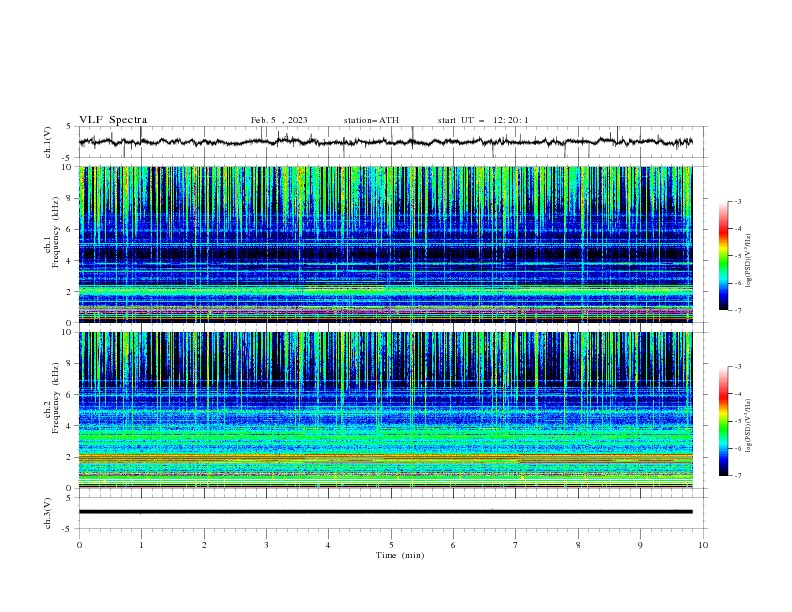Click the 'Time (min)' axis label

pos(400,555)
